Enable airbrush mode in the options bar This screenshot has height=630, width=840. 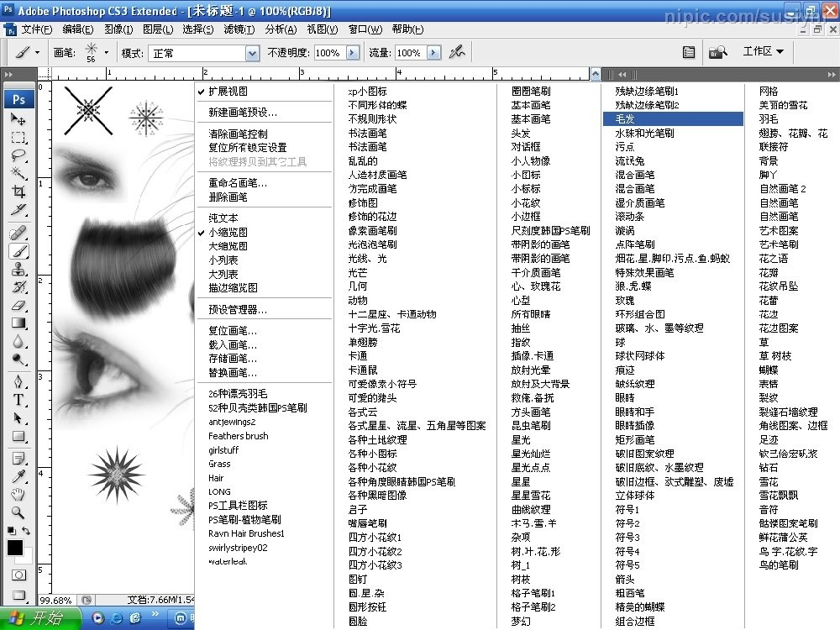click(x=456, y=52)
